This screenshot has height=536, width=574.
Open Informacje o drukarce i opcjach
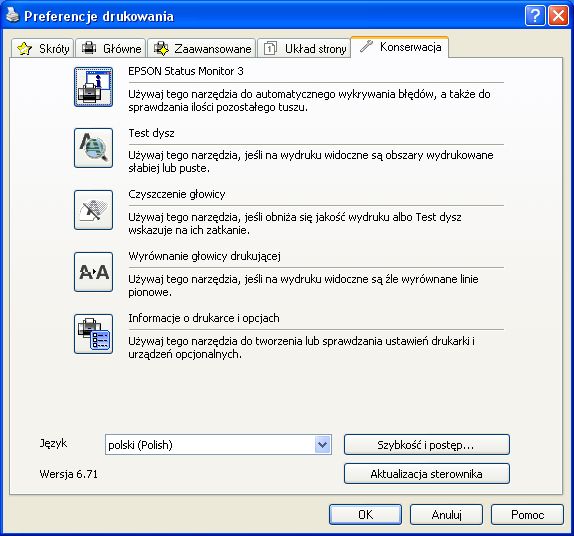point(93,334)
